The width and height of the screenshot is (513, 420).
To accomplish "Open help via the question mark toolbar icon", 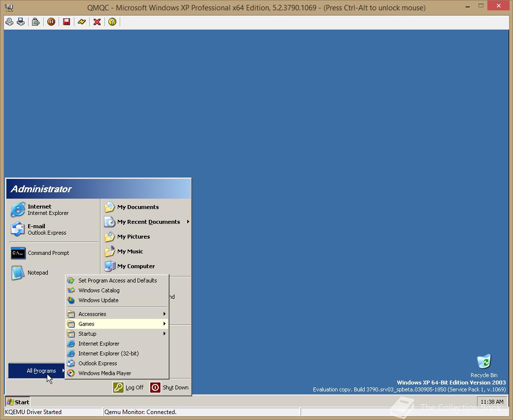I will point(112,22).
